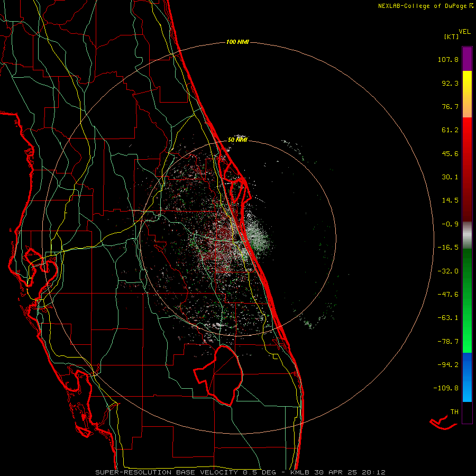Click the 92.3 scale value

coord(450,83)
